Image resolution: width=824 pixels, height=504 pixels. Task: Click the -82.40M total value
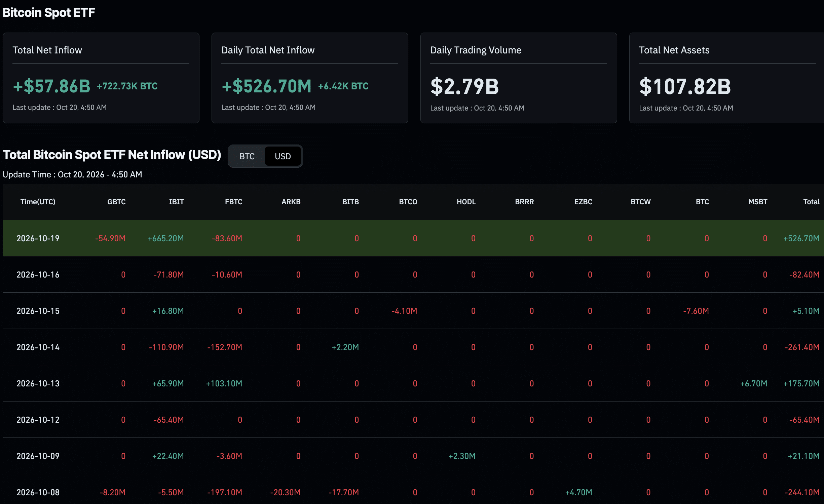pyautogui.click(x=804, y=275)
